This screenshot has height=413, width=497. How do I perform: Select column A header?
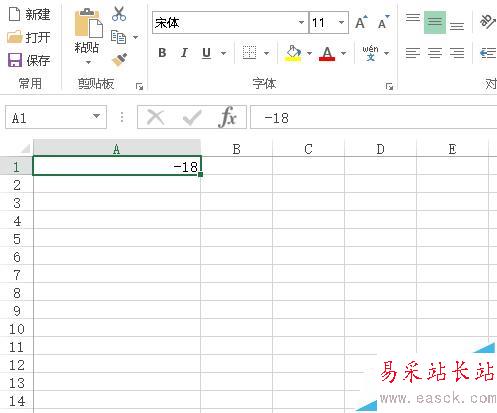click(117, 148)
